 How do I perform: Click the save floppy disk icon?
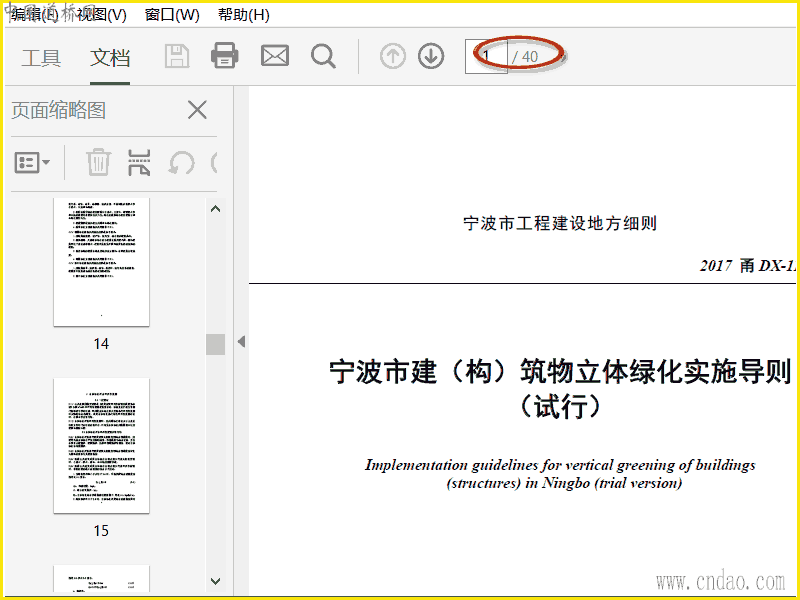177,56
